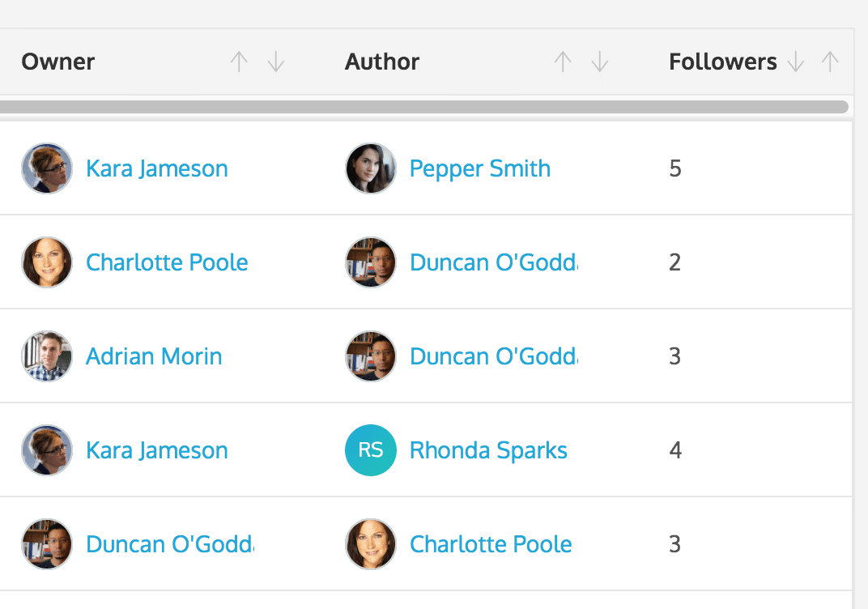Sort Followers column using its up arrow

tap(830, 62)
